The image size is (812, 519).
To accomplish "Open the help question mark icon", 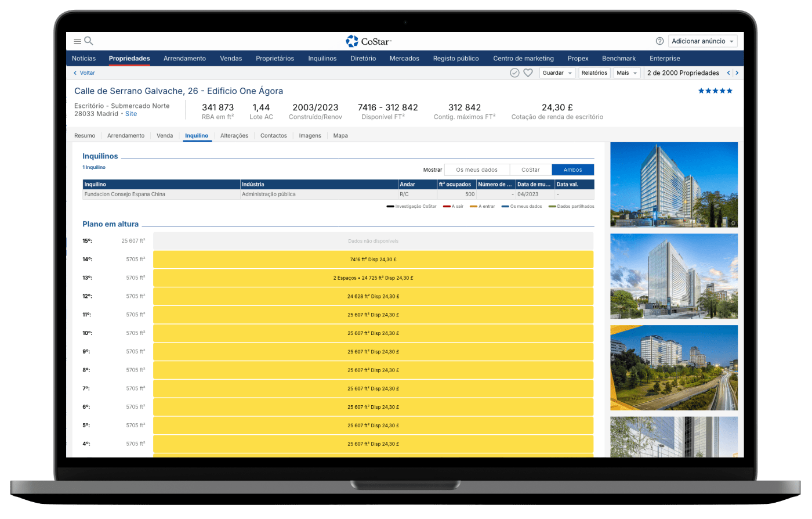I will click(x=659, y=41).
